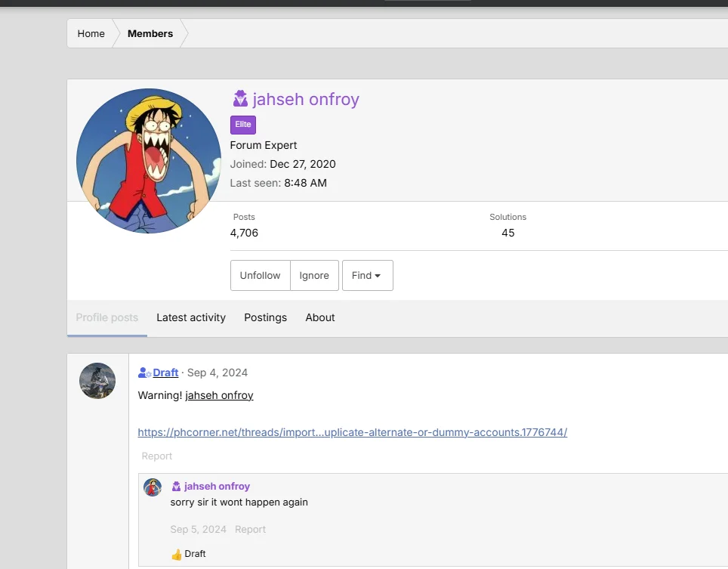Click the Sep 5, 2024 comment date
The width and height of the screenshot is (728, 569).
point(199,530)
